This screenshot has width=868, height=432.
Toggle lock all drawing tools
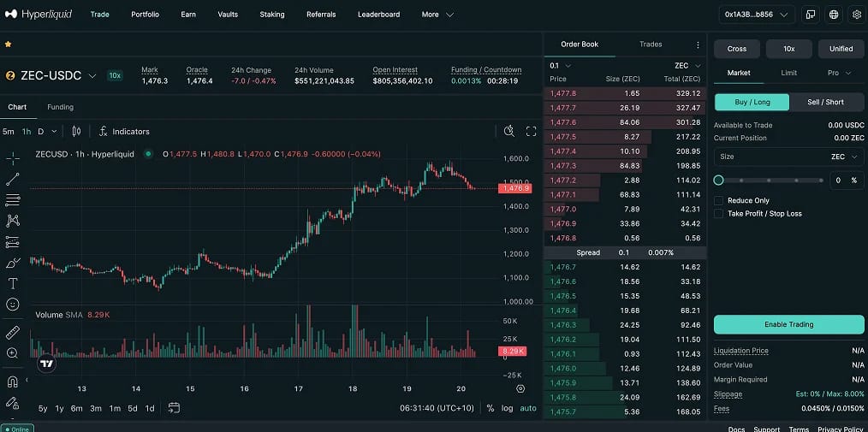point(13,402)
